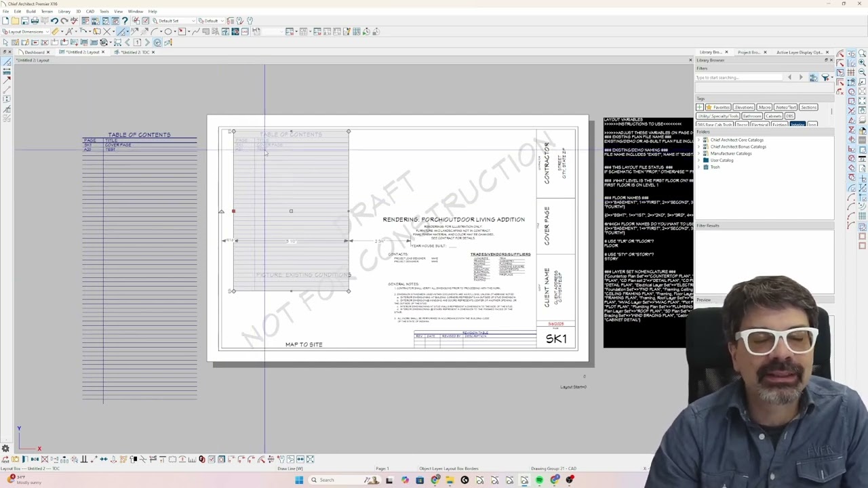Toggle the .Sections tag filter
The height and width of the screenshot is (488, 868).
pyautogui.click(x=808, y=107)
